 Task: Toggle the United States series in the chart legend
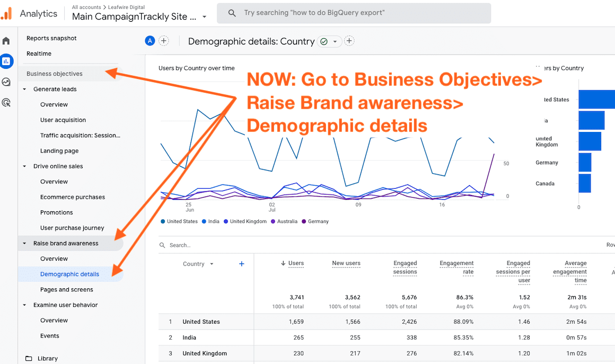[x=179, y=221]
